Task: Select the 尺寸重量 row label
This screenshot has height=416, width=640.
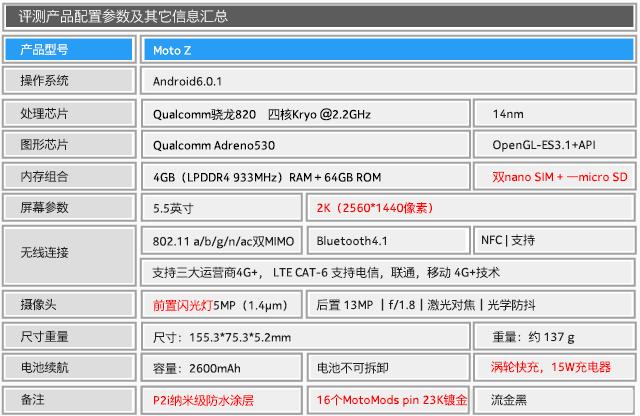Action: [x=69, y=336]
